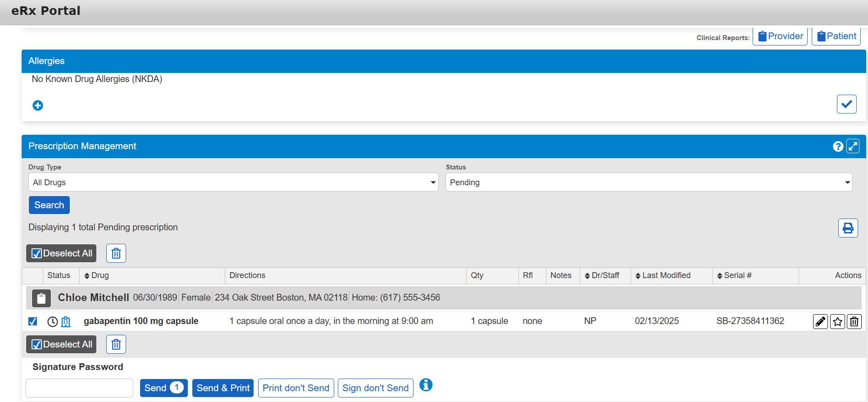Click the add allergy plus icon
The height and width of the screenshot is (402, 868).
click(x=38, y=105)
